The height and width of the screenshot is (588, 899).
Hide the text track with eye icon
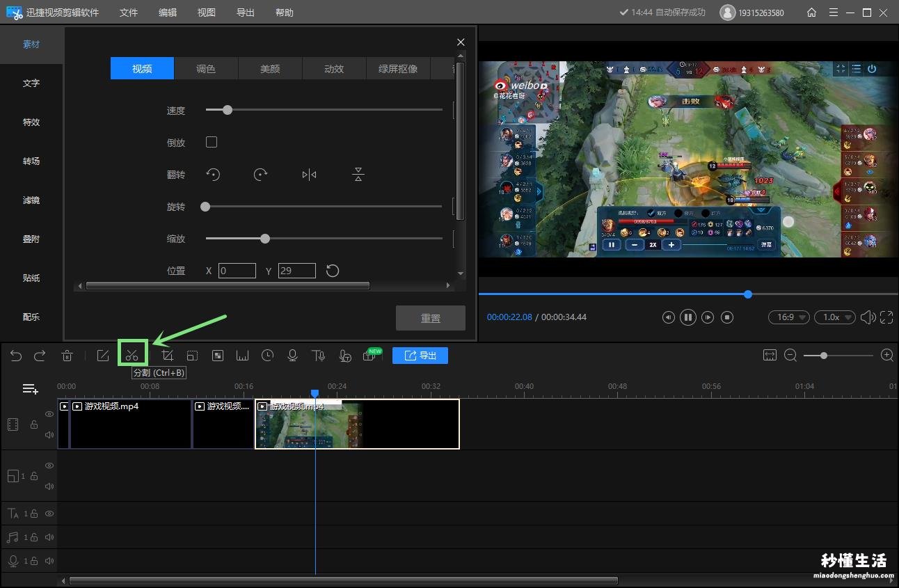pos(49,514)
